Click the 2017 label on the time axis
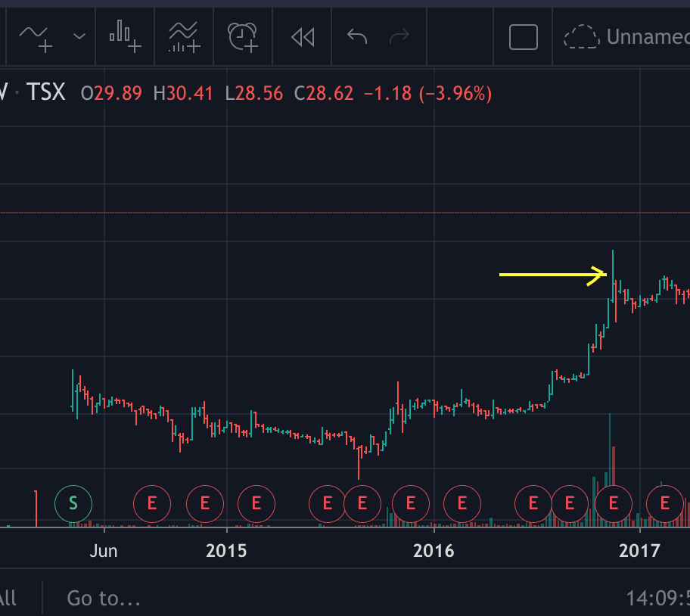The image size is (690, 616). click(x=639, y=551)
